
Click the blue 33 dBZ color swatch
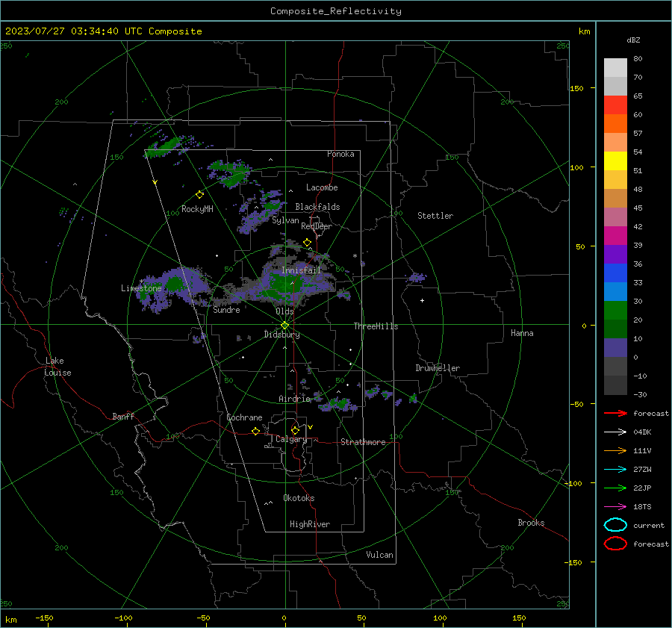[615, 273]
